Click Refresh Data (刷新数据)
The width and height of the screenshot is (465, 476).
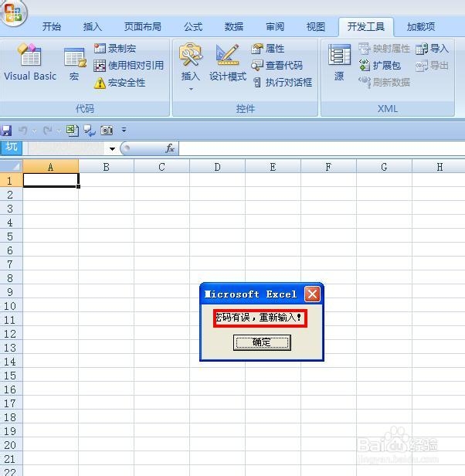pyautogui.click(x=384, y=82)
